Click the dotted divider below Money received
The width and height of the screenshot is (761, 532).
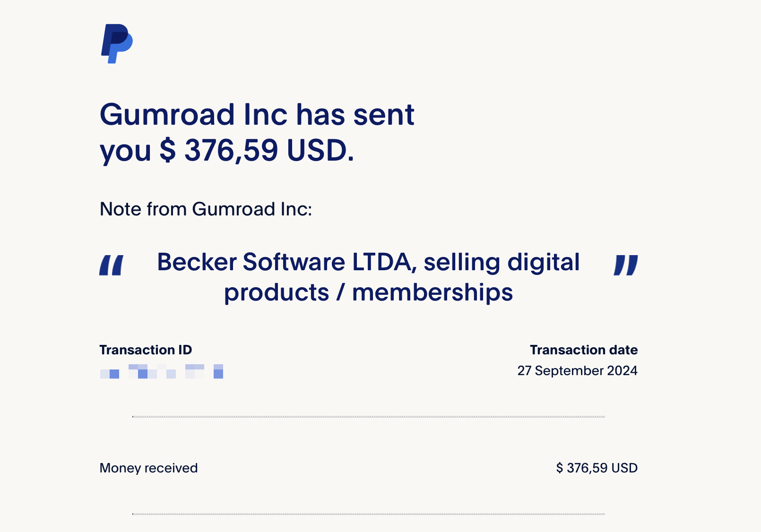369,514
